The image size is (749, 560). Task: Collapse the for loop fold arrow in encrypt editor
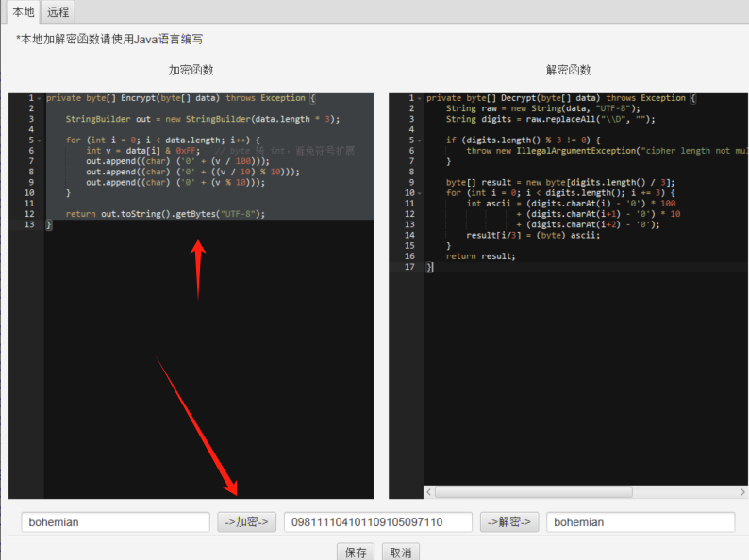click(x=39, y=140)
